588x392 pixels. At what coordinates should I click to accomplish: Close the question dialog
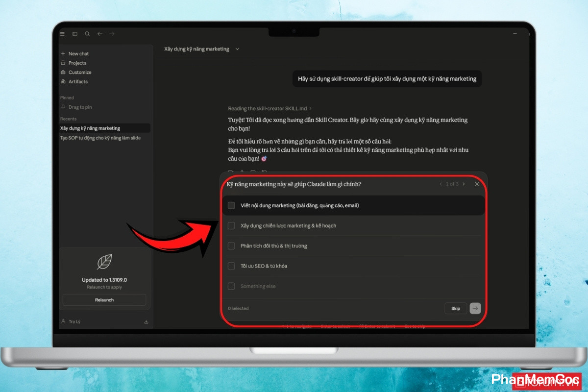(477, 184)
